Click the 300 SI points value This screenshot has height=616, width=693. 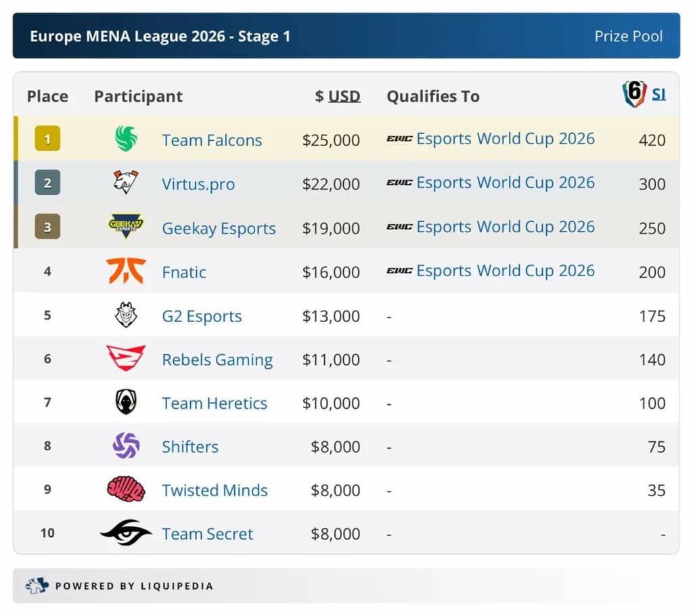[652, 184]
